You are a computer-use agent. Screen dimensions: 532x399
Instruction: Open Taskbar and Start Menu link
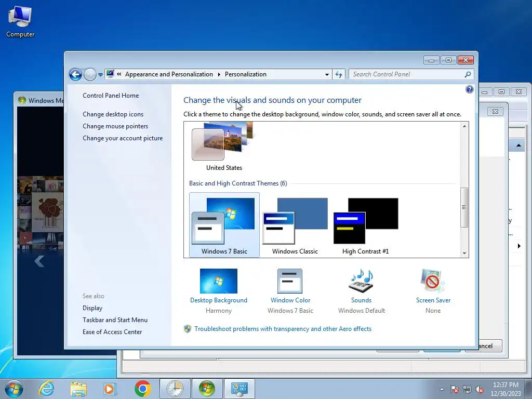[x=115, y=320]
